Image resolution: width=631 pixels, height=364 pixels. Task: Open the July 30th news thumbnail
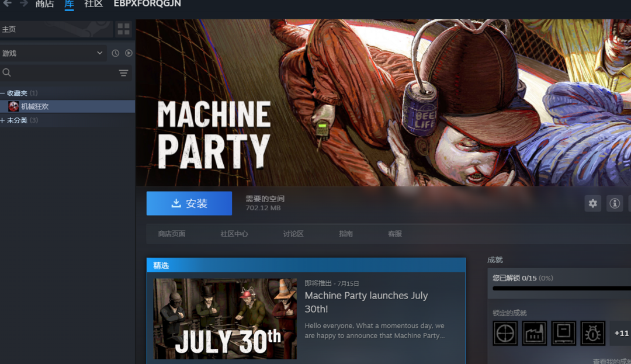(x=225, y=318)
